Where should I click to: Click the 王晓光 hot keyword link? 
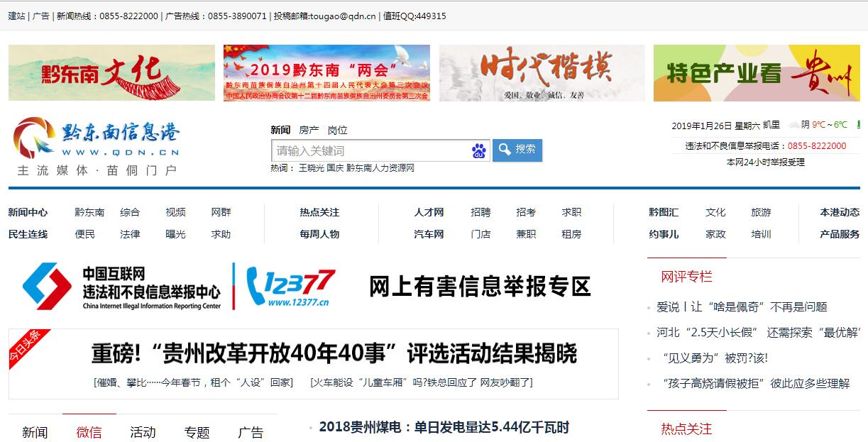pos(311,168)
